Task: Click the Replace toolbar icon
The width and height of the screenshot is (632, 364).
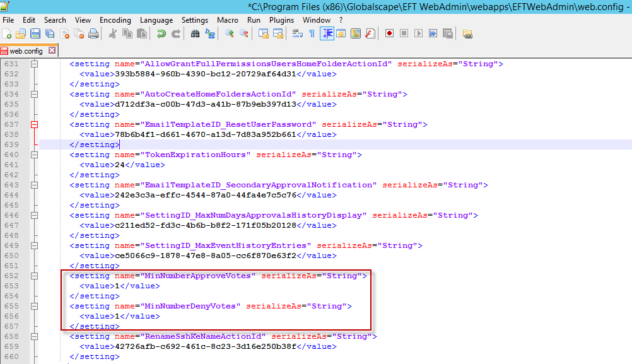Action: click(x=209, y=33)
